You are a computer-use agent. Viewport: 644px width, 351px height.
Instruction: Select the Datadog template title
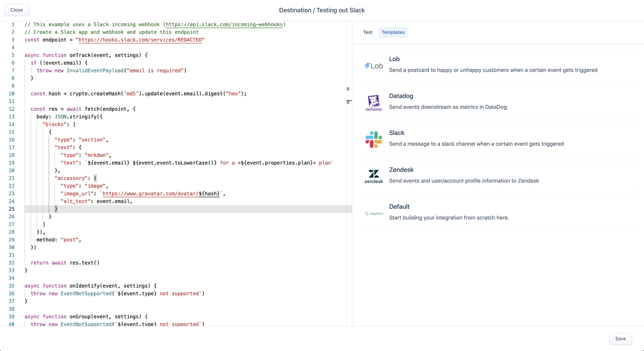401,96
